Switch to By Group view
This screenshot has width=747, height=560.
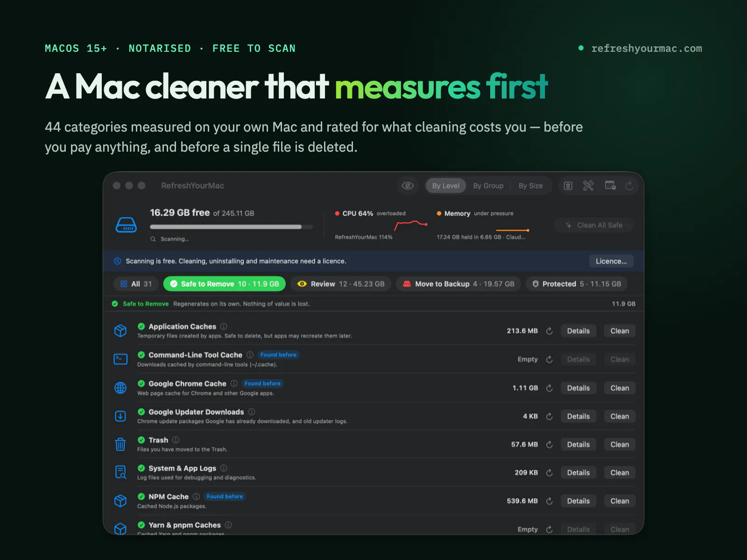(x=488, y=186)
